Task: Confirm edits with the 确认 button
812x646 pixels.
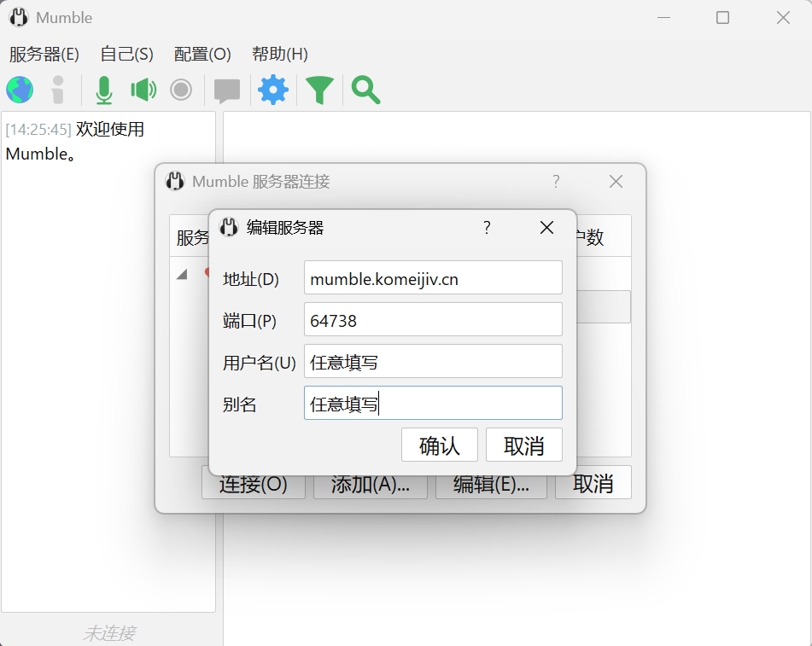Action: tap(440, 445)
